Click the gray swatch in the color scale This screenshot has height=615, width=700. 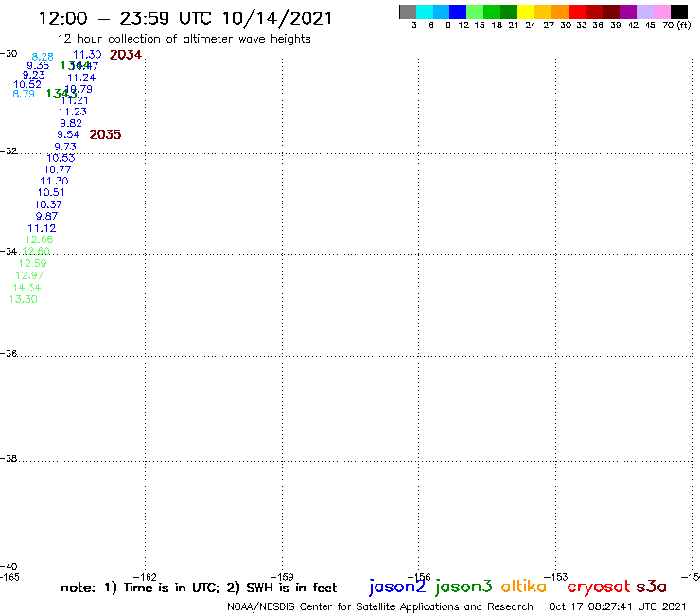(408, 12)
